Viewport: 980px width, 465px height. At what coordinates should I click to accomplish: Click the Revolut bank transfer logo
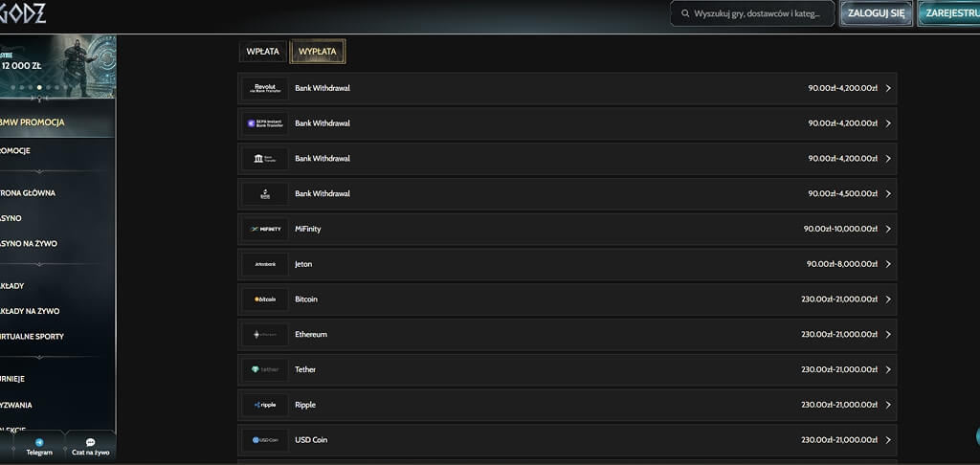pyautogui.click(x=265, y=88)
